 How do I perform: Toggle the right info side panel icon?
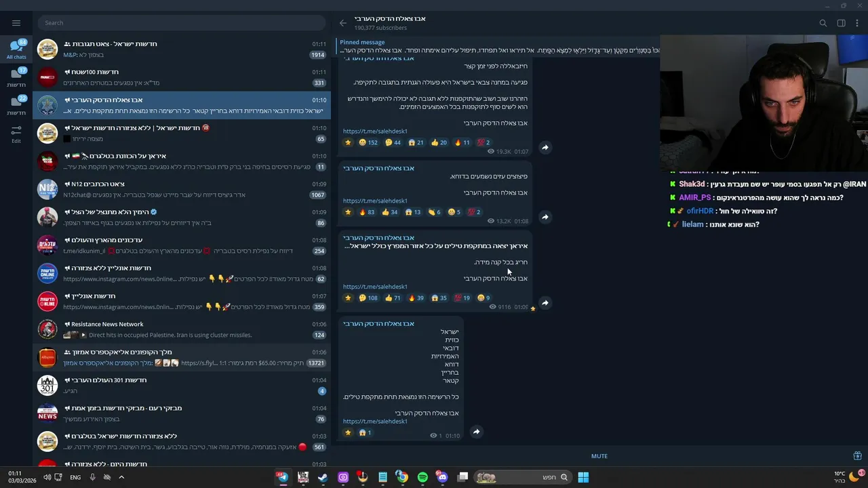click(841, 23)
